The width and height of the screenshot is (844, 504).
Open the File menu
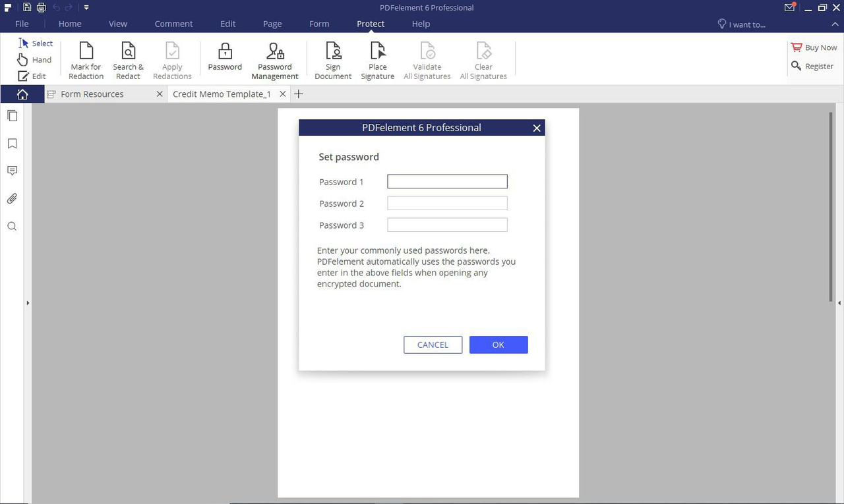coord(22,24)
